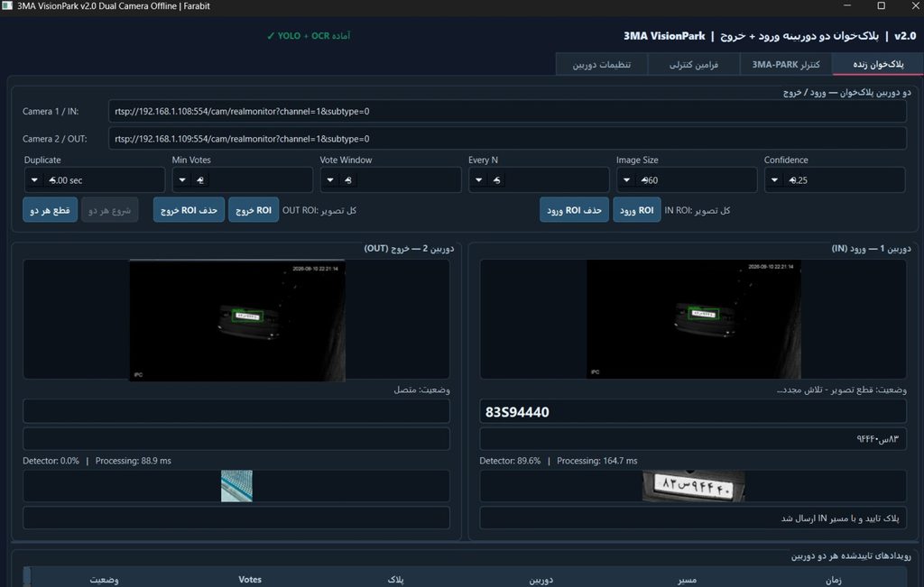Image resolution: width=924 pixels, height=587 pixels.
Task: Lower the Min Votes value with down arrow
Action: pyautogui.click(x=182, y=180)
